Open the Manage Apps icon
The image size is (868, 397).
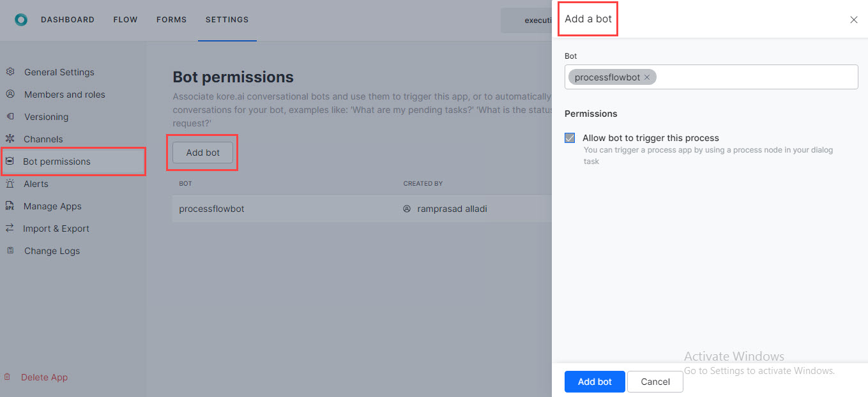10,206
